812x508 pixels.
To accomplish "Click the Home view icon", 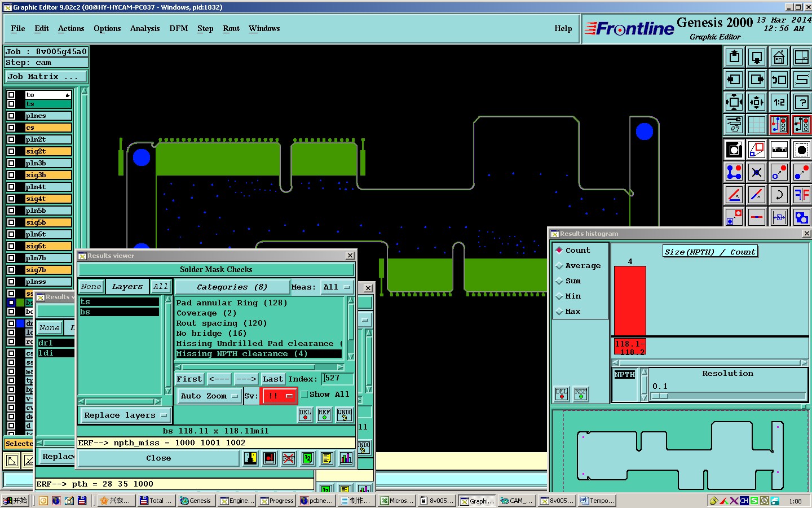I will (x=779, y=57).
